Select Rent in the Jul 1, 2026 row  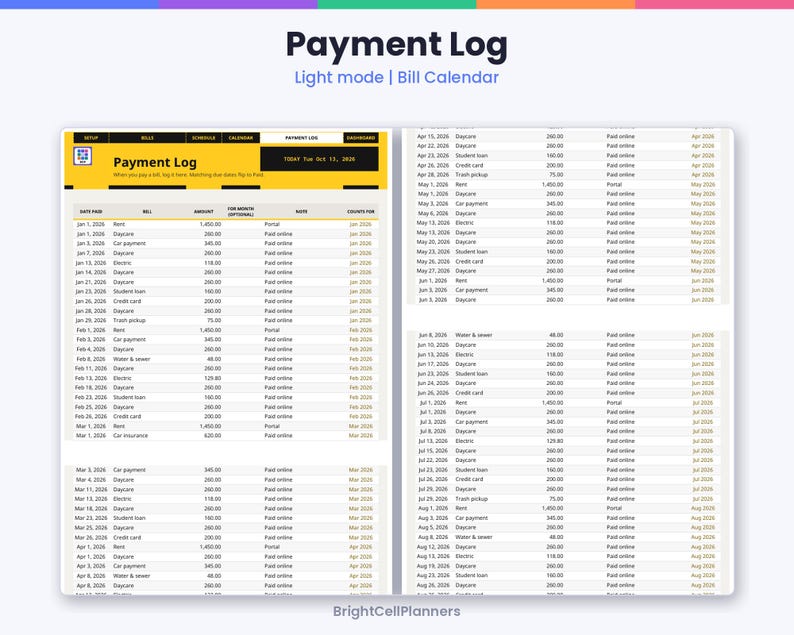pyautogui.click(x=461, y=403)
